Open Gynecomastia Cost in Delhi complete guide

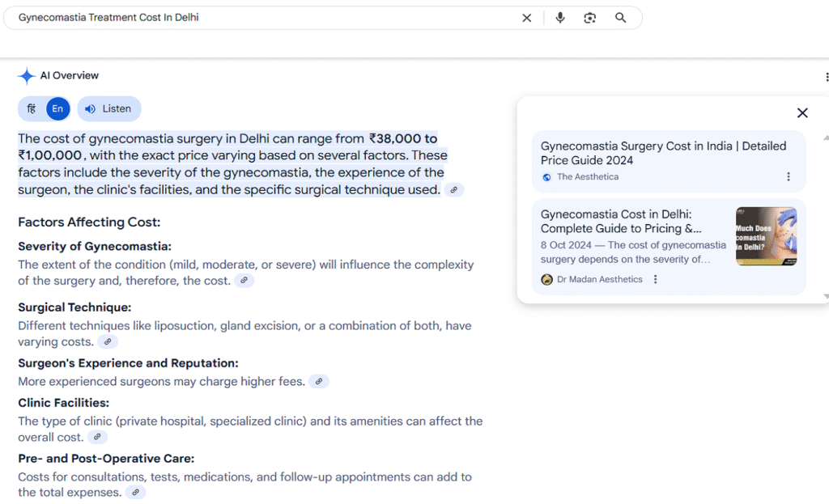click(x=621, y=222)
